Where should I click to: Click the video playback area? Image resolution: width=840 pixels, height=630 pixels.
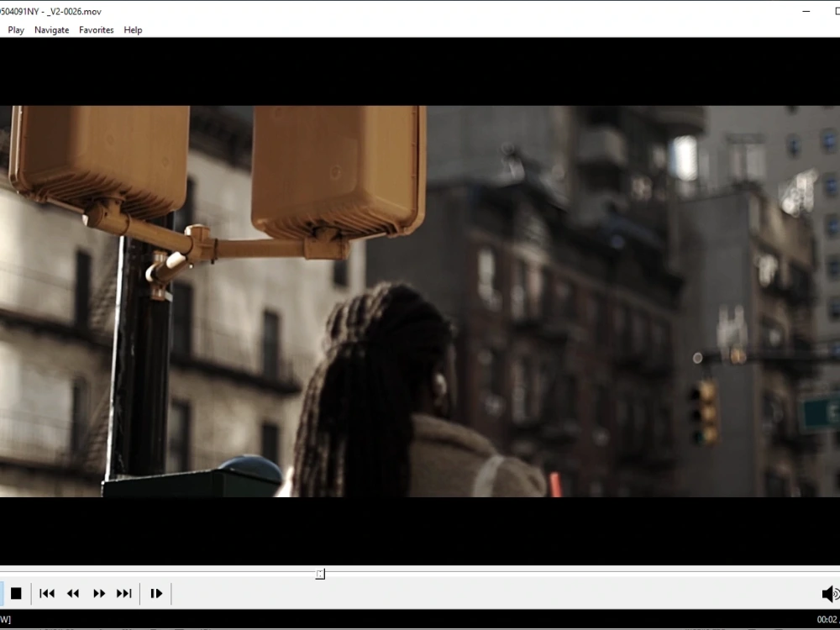tap(420, 301)
